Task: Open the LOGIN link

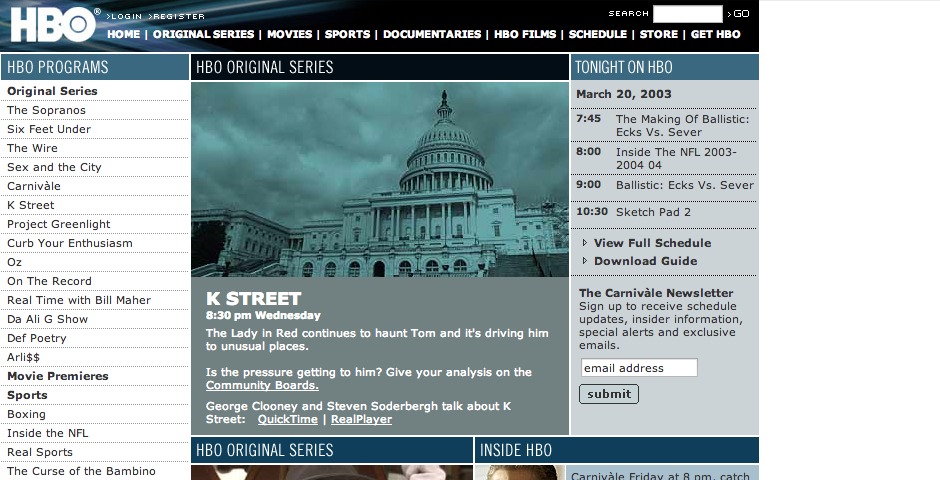Action: pos(125,16)
